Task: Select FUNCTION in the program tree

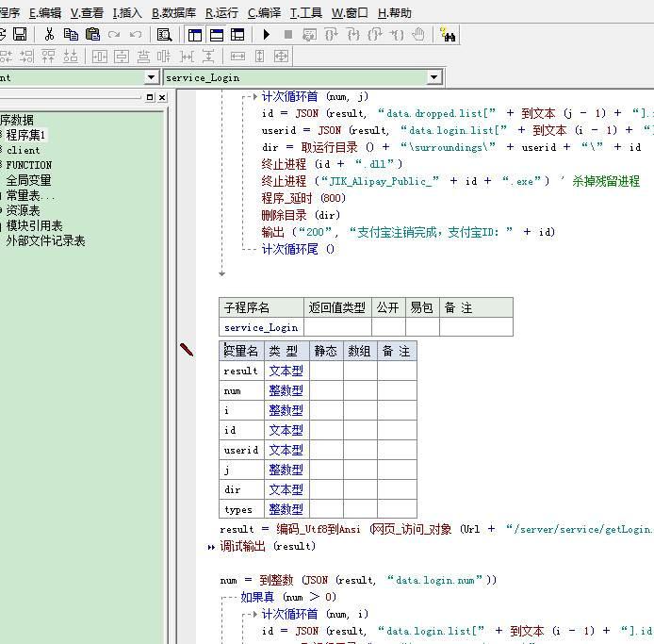Action: pos(29,165)
